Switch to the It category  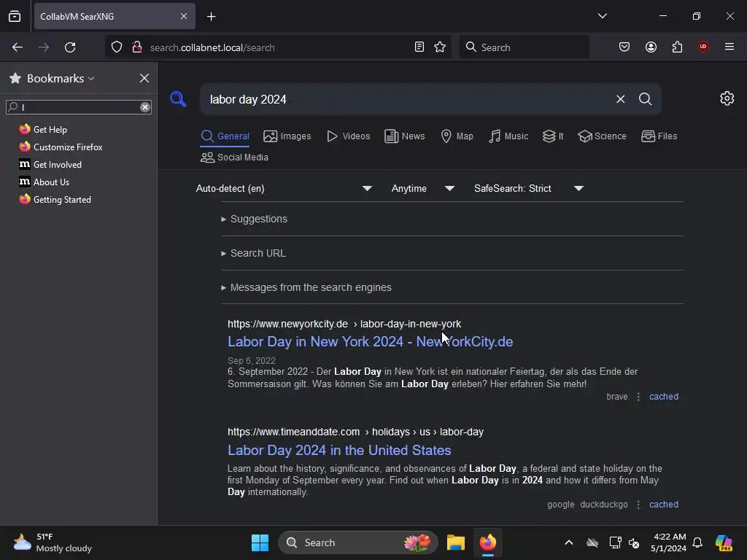pos(553,136)
